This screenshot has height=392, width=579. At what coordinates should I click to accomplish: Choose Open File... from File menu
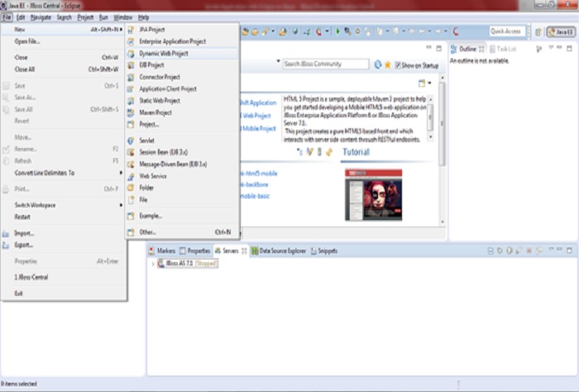tap(64, 41)
